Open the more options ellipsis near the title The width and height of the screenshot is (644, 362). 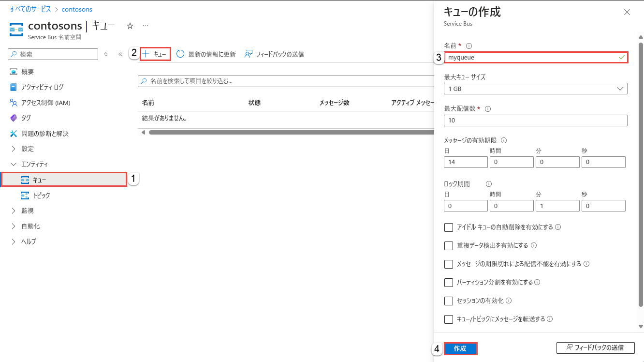pos(146,26)
